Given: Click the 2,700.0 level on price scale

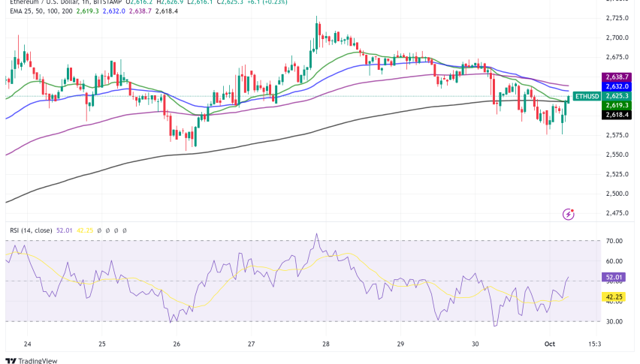Looking at the screenshot, I should 616,38.
